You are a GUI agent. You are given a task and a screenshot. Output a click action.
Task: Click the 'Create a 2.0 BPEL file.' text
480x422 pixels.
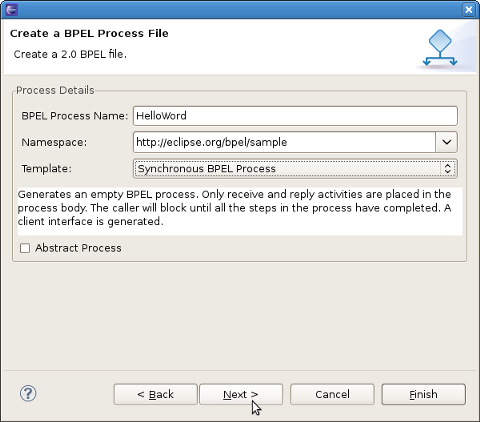(x=70, y=54)
